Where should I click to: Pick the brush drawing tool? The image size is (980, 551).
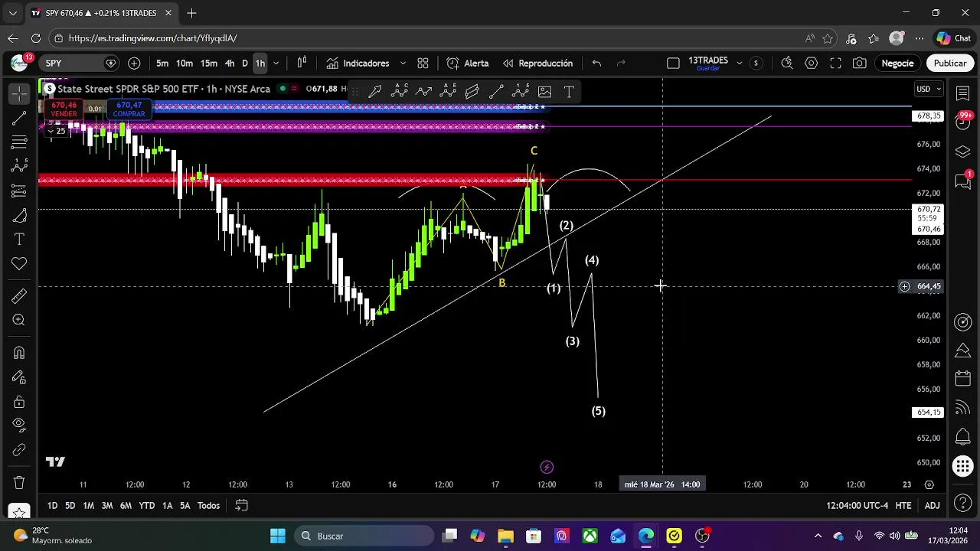(x=19, y=215)
